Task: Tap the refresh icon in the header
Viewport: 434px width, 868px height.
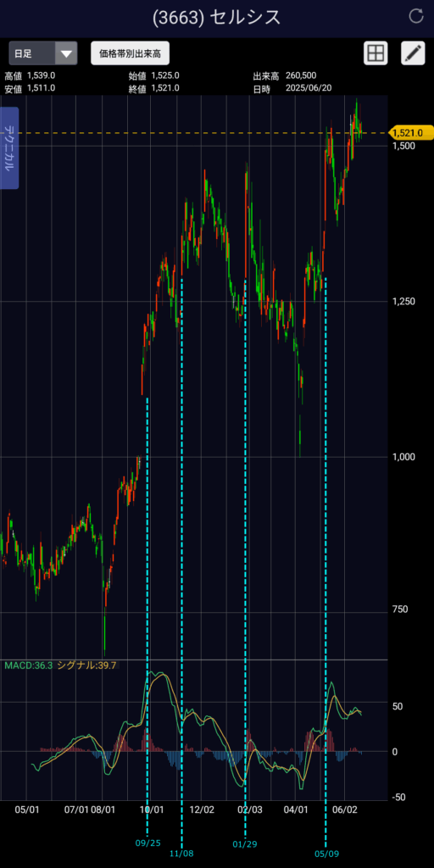Action: click(x=415, y=16)
